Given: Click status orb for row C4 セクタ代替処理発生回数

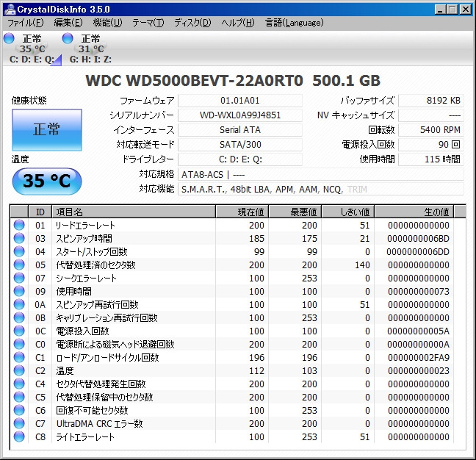Looking at the screenshot, I should [x=19, y=384].
